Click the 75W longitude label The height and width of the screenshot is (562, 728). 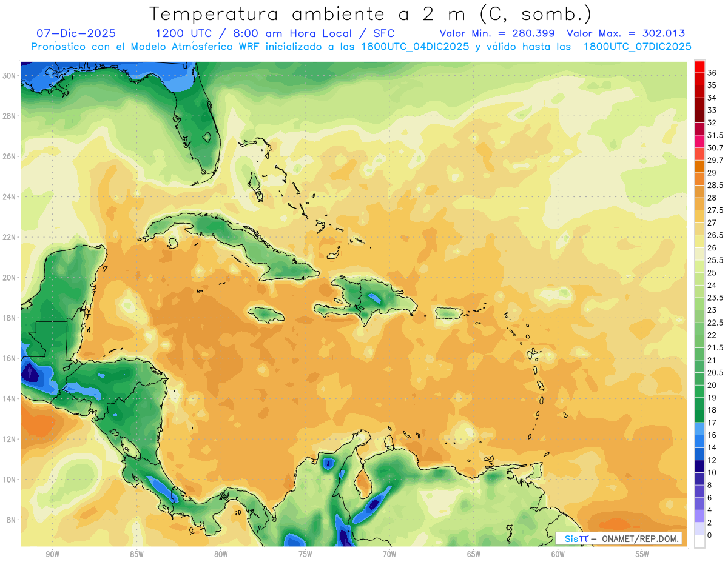[x=305, y=554]
